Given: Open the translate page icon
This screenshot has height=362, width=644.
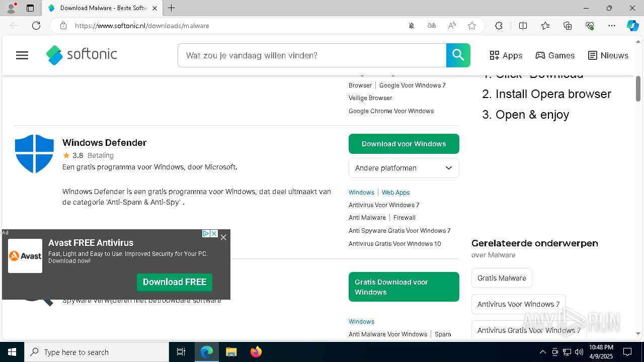Looking at the screenshot, I should [432, 26].
